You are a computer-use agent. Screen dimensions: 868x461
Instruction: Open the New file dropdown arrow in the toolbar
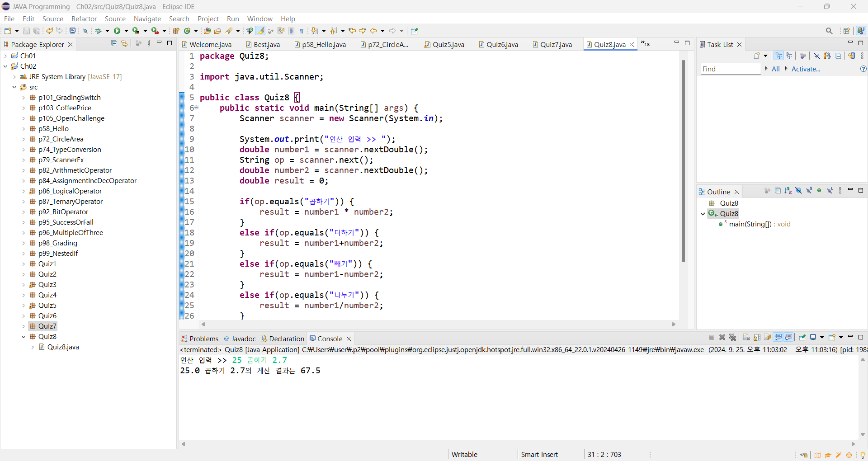(17, 31)
